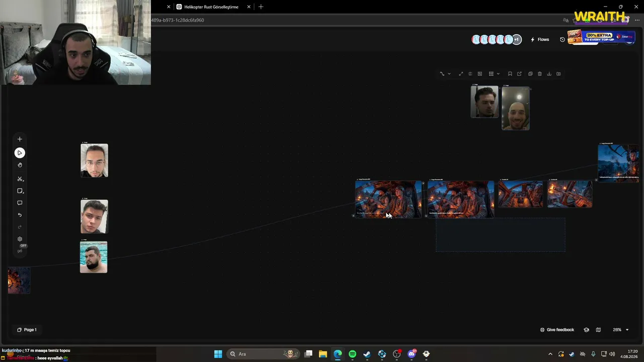Image resolution: width=644 pixels, height=362 pixels.
Task: Click the bookmark icon in node toolbar
Action: pyautogui.click(x=510, y=74)
